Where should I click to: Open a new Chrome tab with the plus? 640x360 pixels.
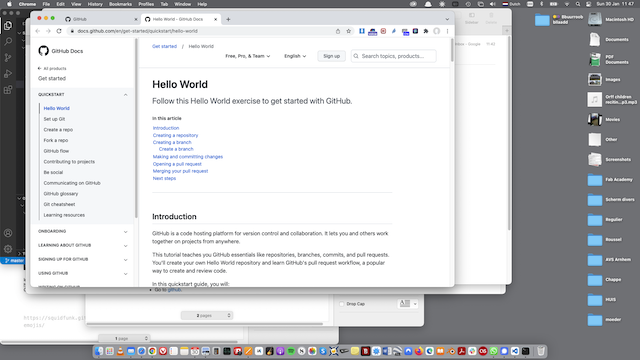pos(228,19)
